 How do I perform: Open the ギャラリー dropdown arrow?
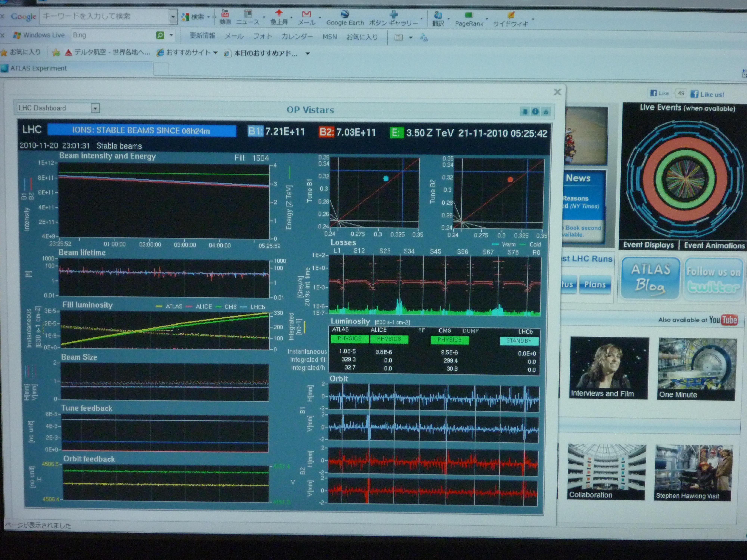421,19
